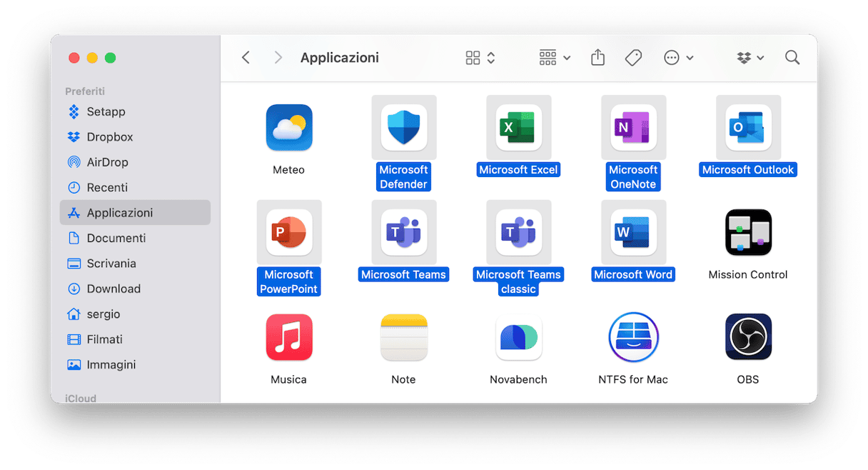
Task: Open the Dropbox toolbar dropdown
Action: [x=750, y=58]
